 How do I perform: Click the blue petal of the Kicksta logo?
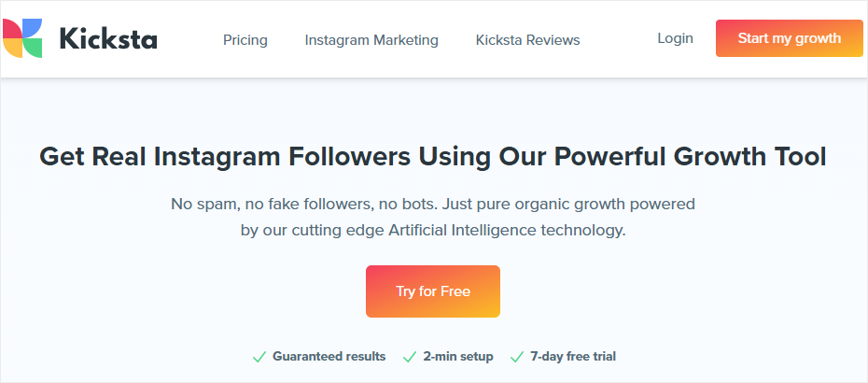(x=32, y=28)
